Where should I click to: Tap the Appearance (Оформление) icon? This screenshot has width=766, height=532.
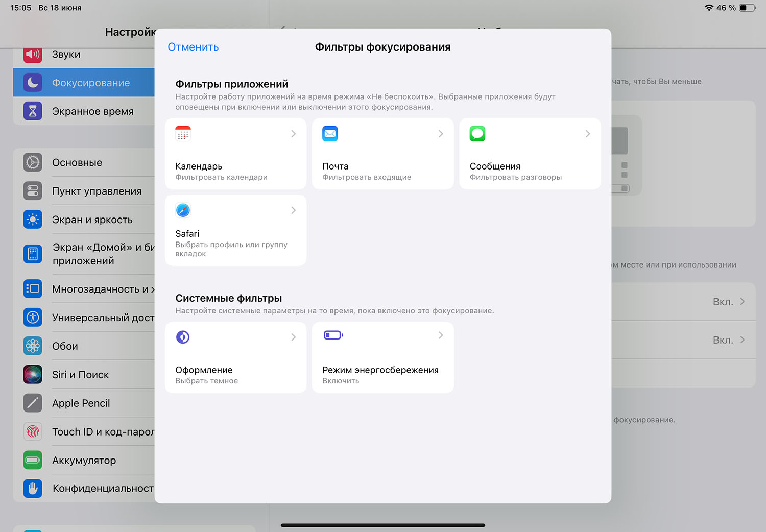point(183,337)
